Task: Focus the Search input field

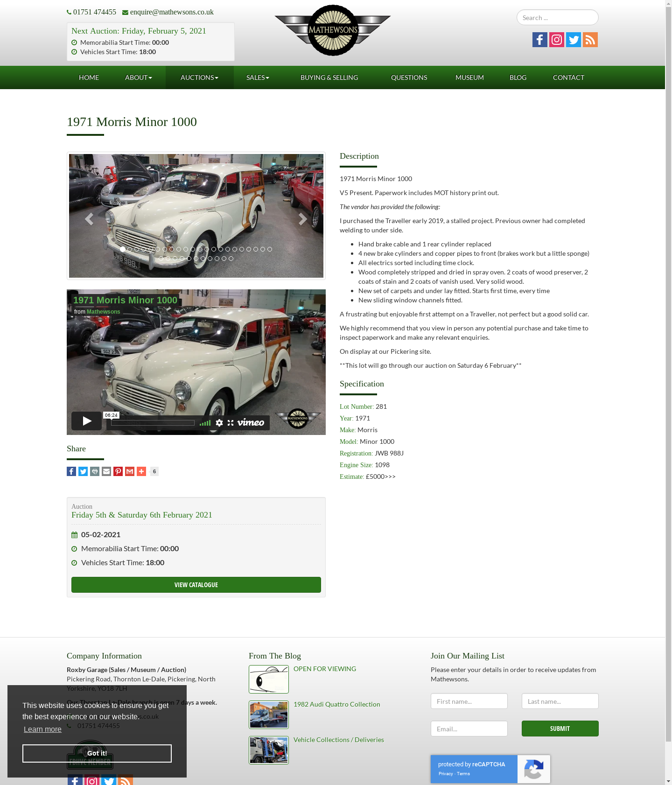Action: click(558, 17)
